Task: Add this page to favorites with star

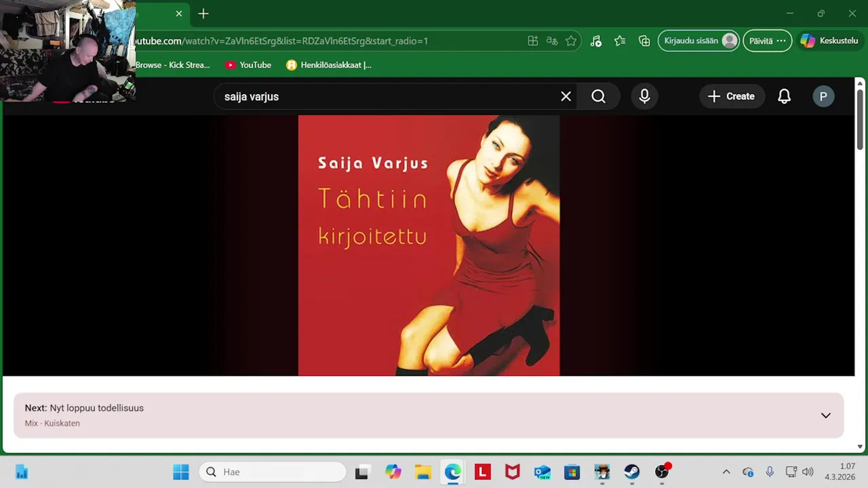Action: 571,41
